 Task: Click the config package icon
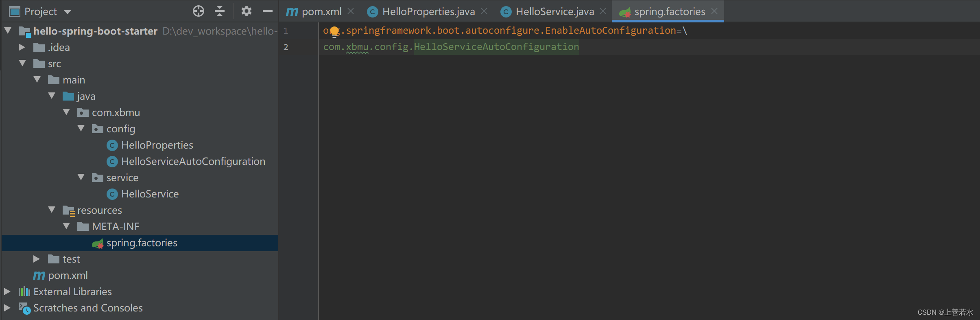(98, 129)
